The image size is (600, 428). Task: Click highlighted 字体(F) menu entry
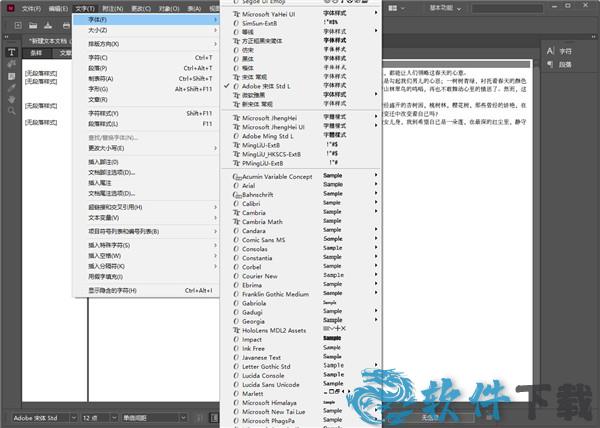146,19
